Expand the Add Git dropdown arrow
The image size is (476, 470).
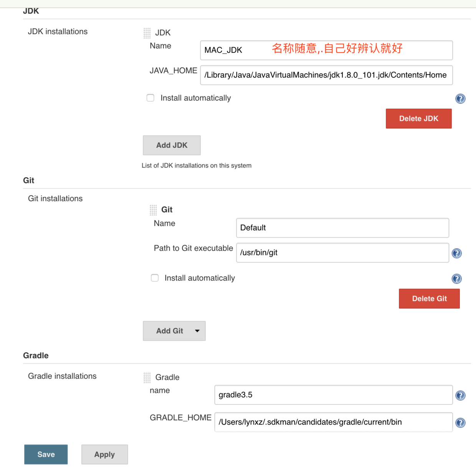point(197,331)
